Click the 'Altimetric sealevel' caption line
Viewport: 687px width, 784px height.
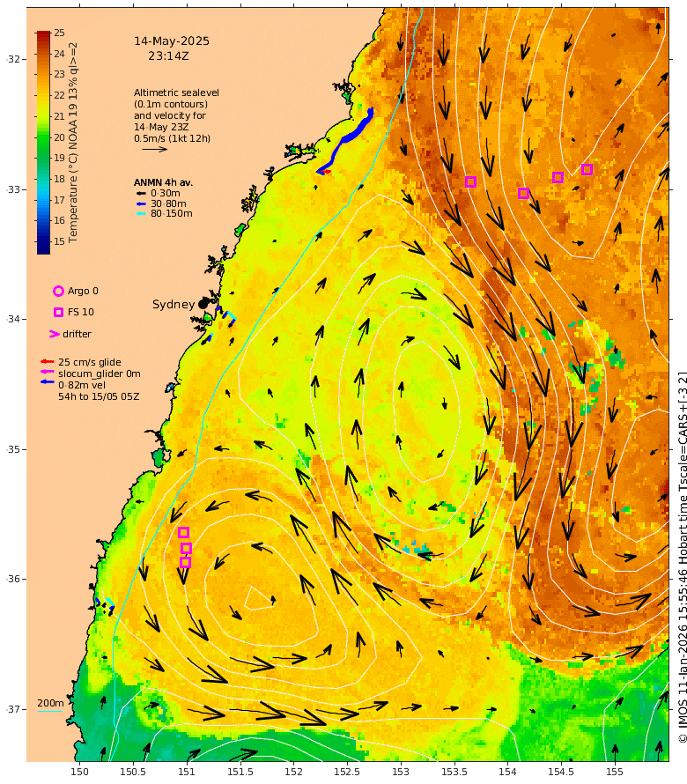pyautogui.click(x=176, y=92)
